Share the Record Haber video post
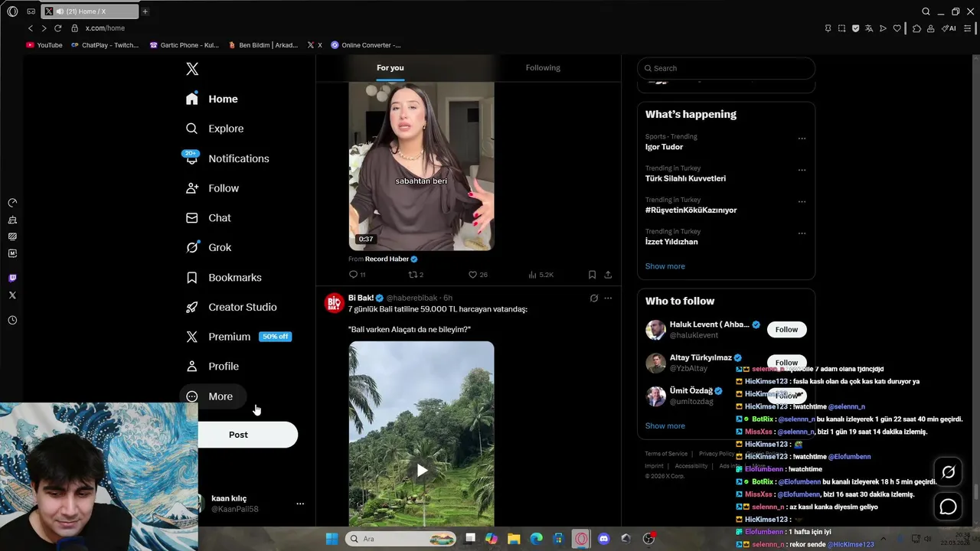 click(608, 275)
